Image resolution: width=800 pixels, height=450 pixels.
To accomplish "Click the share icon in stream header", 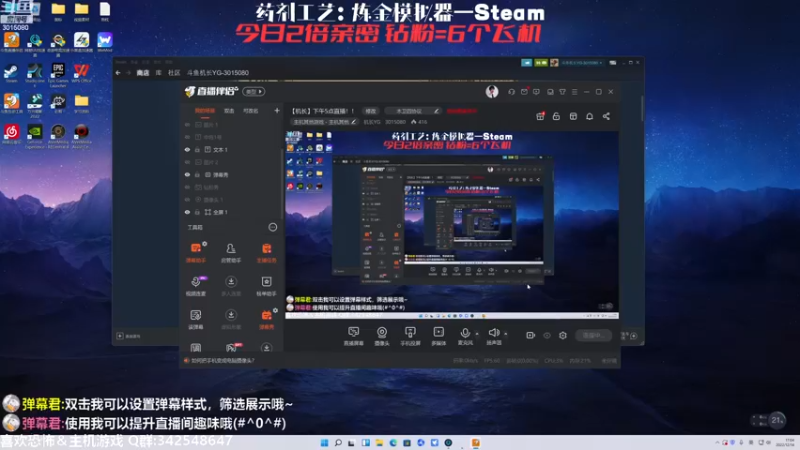I will click(606, 116).
